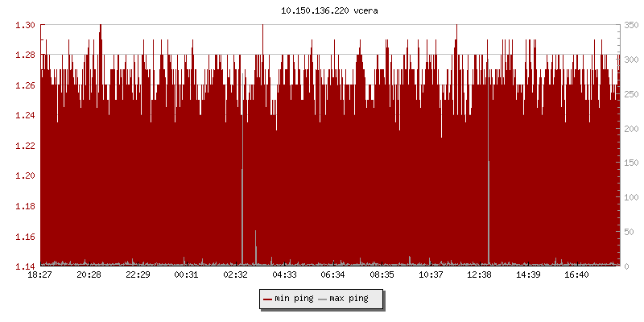Viewport: 644px width, 322px height.
Task: Click the red min ping legend swatch
Action: coord(268,299)
